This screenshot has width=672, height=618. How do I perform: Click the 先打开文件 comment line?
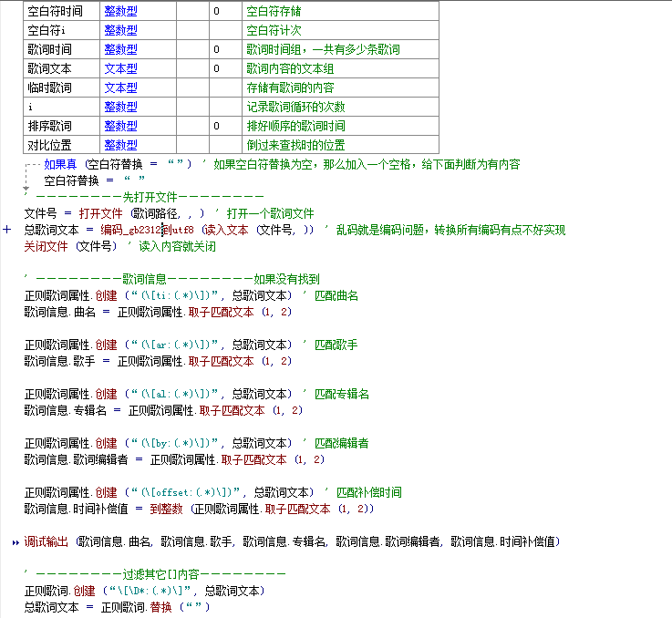(144, 197)
